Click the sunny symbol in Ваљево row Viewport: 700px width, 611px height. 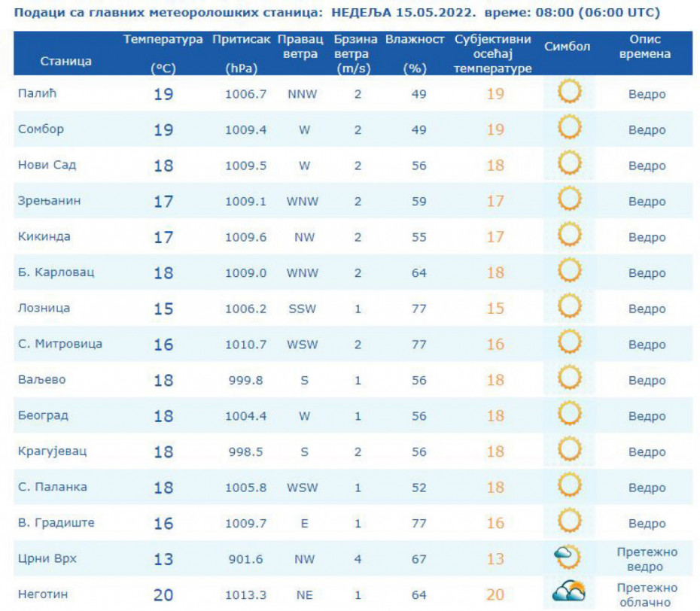(x=570, y=377)
